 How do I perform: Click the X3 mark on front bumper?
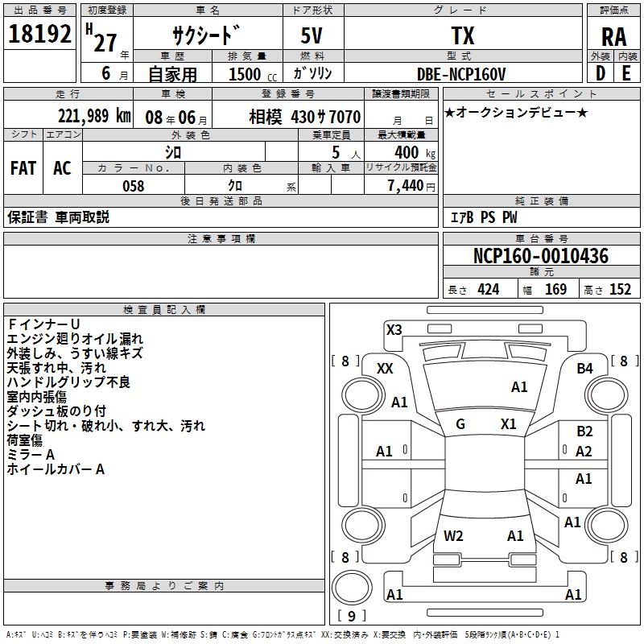click(394, 330)
